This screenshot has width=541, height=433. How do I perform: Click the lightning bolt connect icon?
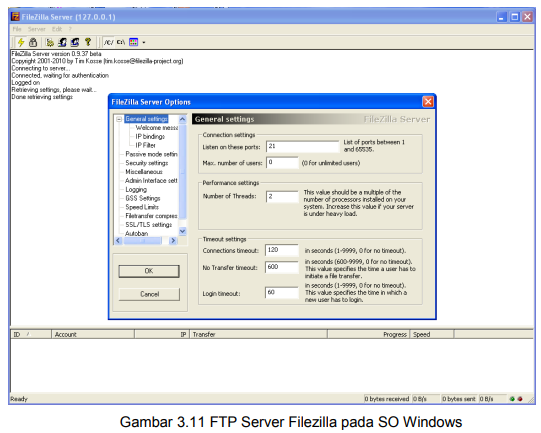(21, 42)
